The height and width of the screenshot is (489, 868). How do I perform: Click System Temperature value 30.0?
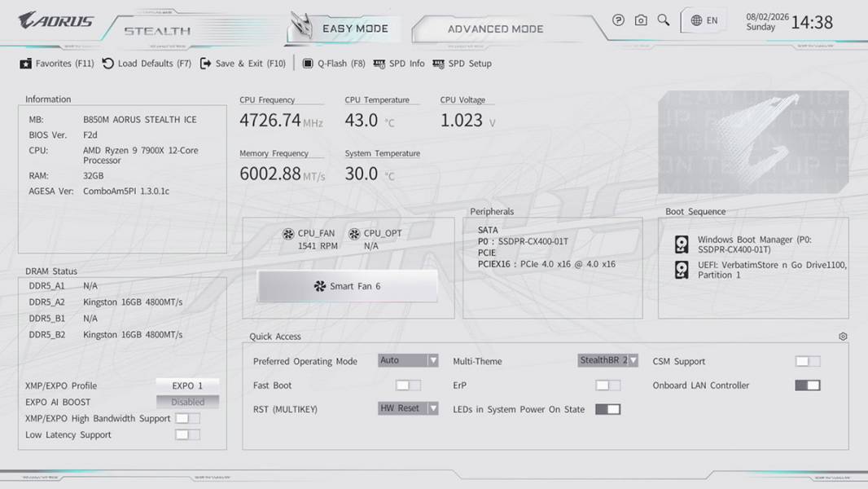click(x=361, y=174)
